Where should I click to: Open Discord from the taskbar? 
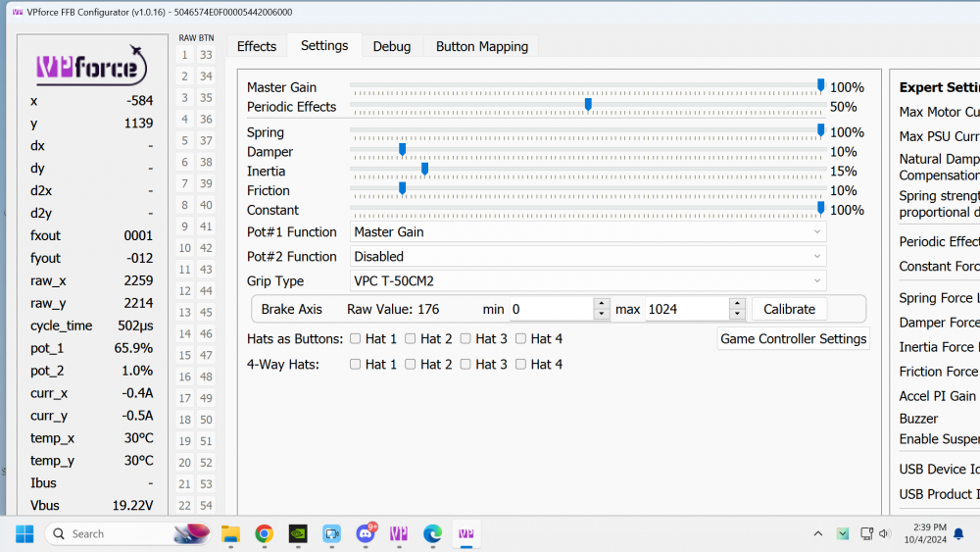click(x=366, y=533)
